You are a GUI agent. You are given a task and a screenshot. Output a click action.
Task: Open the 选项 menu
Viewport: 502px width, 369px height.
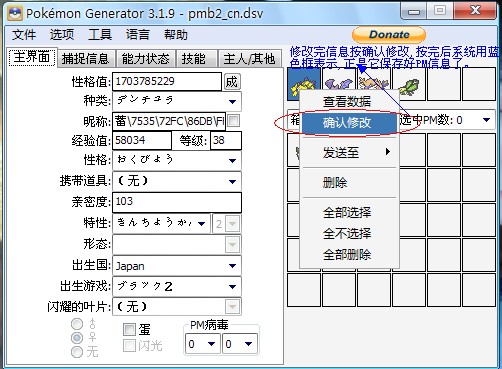click(62, 35)
